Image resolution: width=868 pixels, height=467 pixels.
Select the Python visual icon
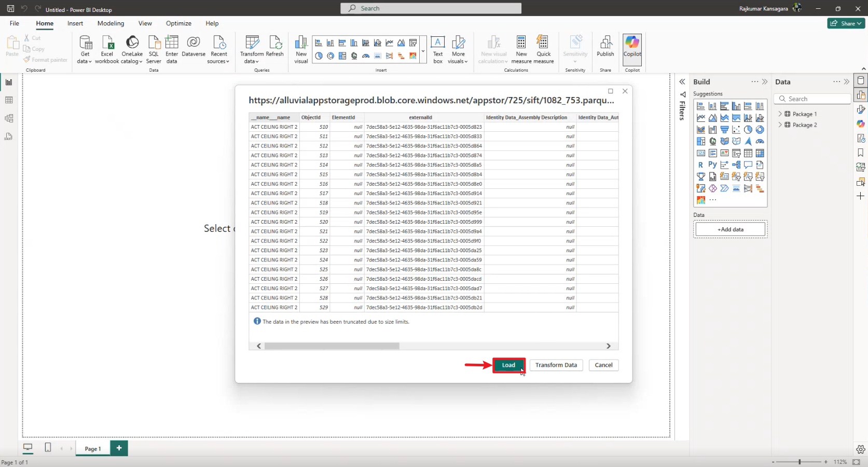[712, 165]
